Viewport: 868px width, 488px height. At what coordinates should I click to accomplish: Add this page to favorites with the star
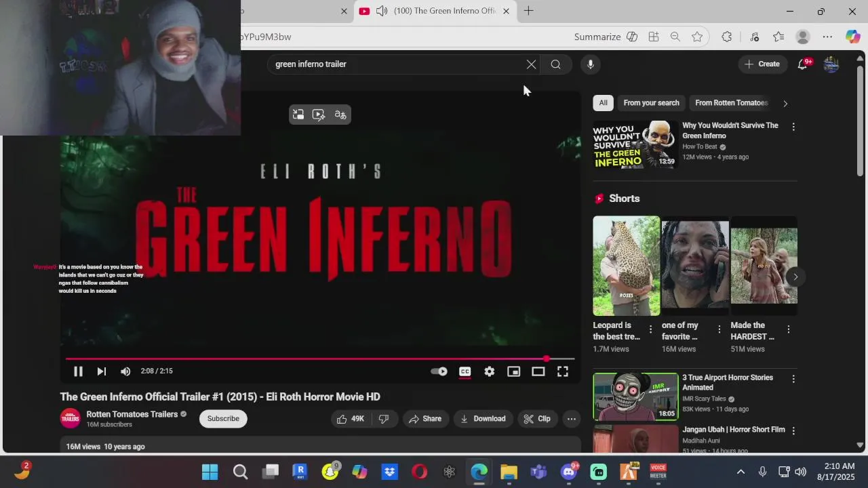[696, 37]
